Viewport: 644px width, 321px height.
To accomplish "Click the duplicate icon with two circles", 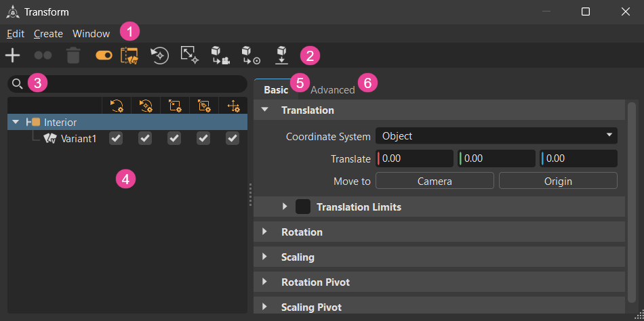I will pyautogui.click(x=43, y=56).
